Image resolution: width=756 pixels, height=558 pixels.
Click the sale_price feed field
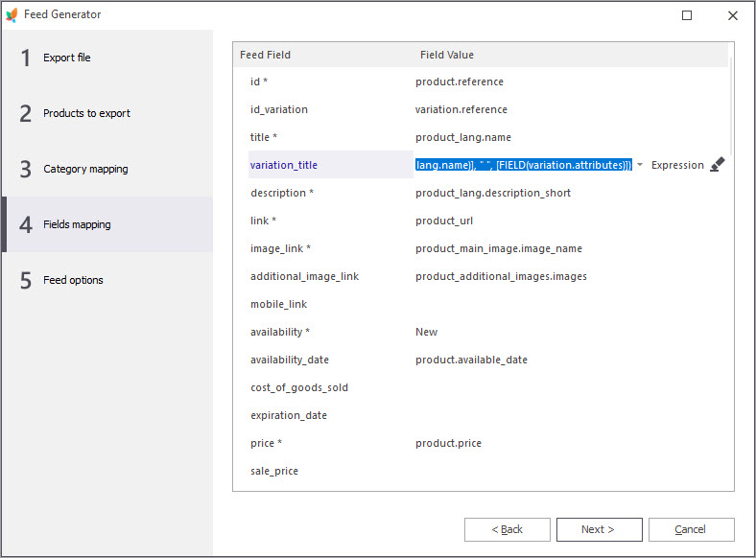click(274, 471)
